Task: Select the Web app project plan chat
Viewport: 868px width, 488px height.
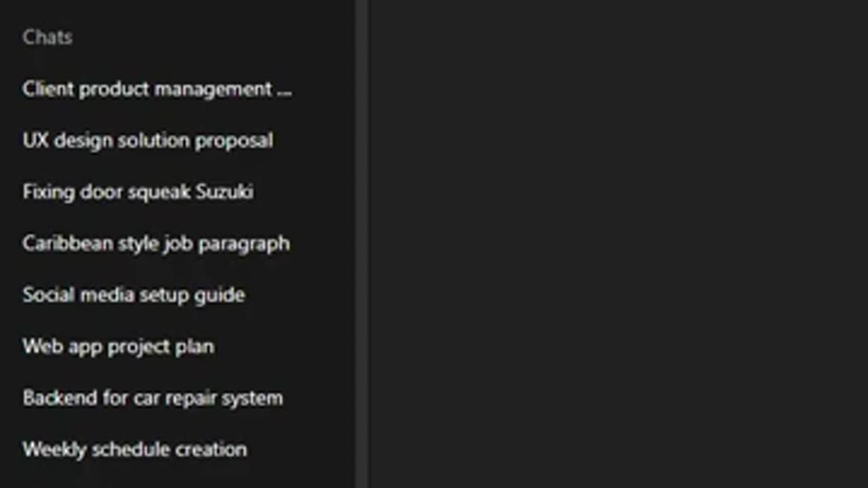Action: pyautogui.click(x=118, y=347)
